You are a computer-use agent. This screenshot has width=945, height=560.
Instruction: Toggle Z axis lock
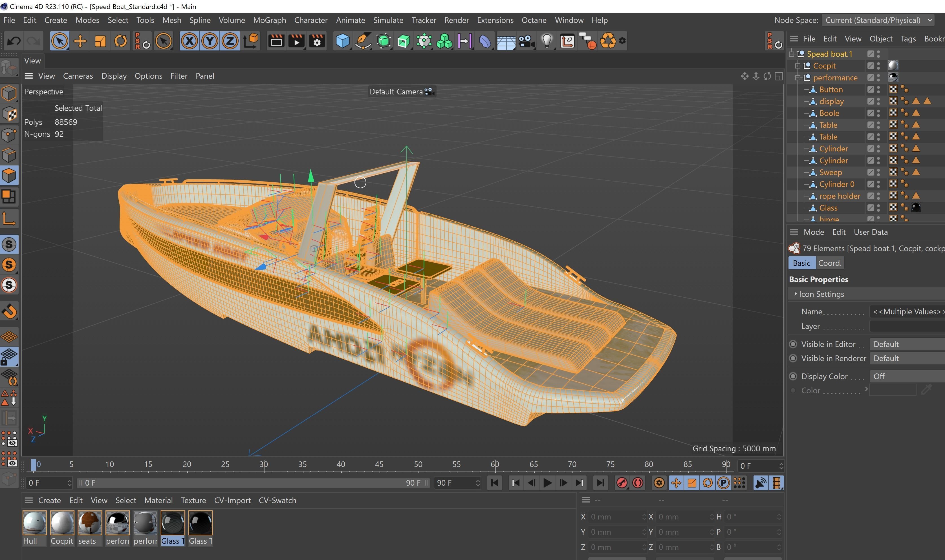click(230, 41)
